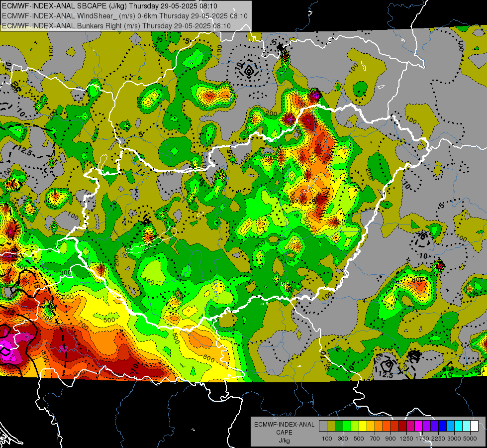Screen dimensions: 487x448
Task: Select the purple legend swatch after 1750
Action: coord(426,426)
